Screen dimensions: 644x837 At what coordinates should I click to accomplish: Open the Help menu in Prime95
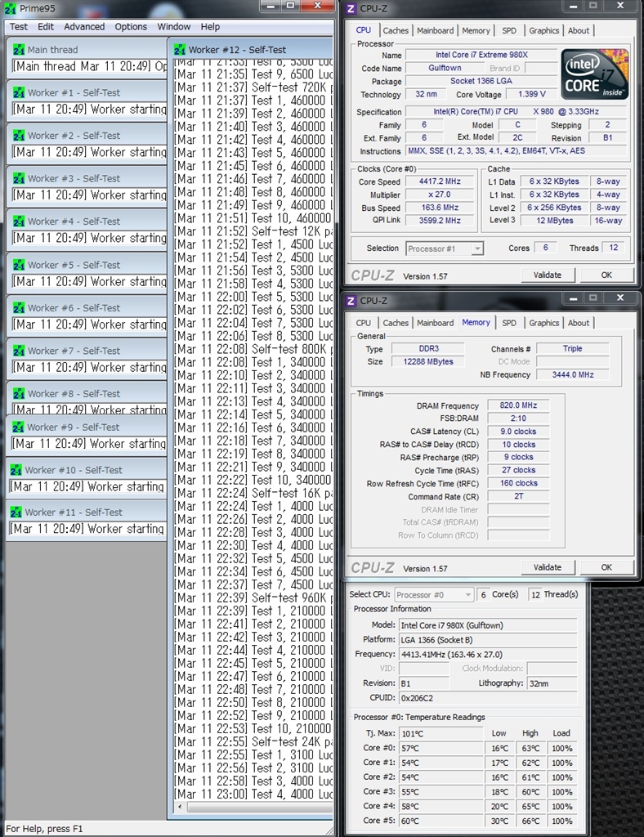[x=210, y=27]
